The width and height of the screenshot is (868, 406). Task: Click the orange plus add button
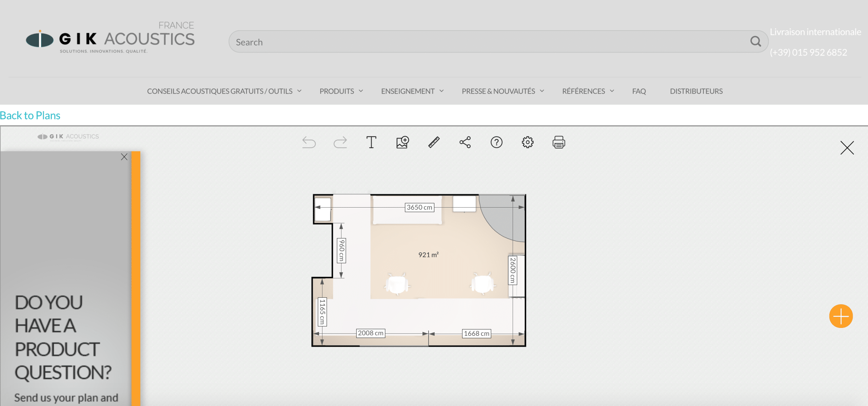(x=841, y=316)
